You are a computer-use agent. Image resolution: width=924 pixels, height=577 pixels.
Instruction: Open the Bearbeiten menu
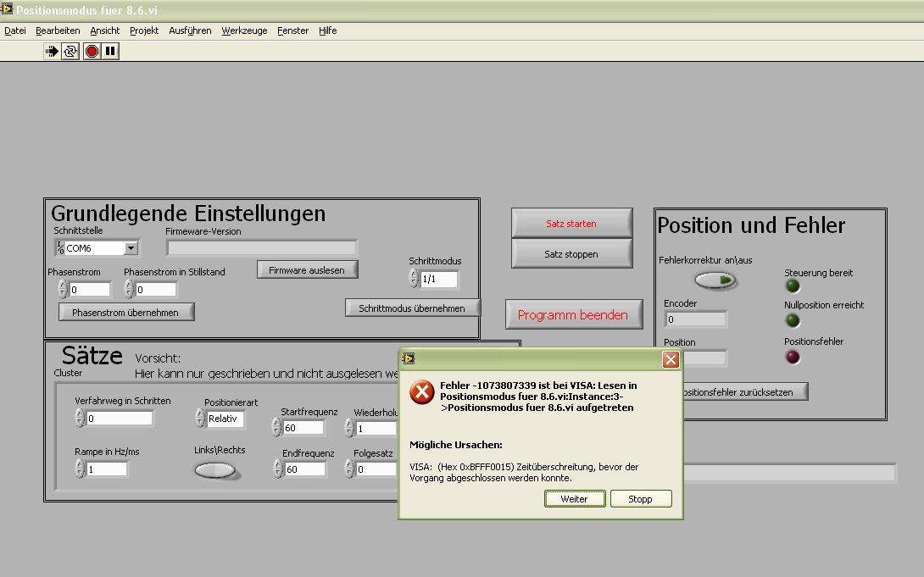(58, 31)
